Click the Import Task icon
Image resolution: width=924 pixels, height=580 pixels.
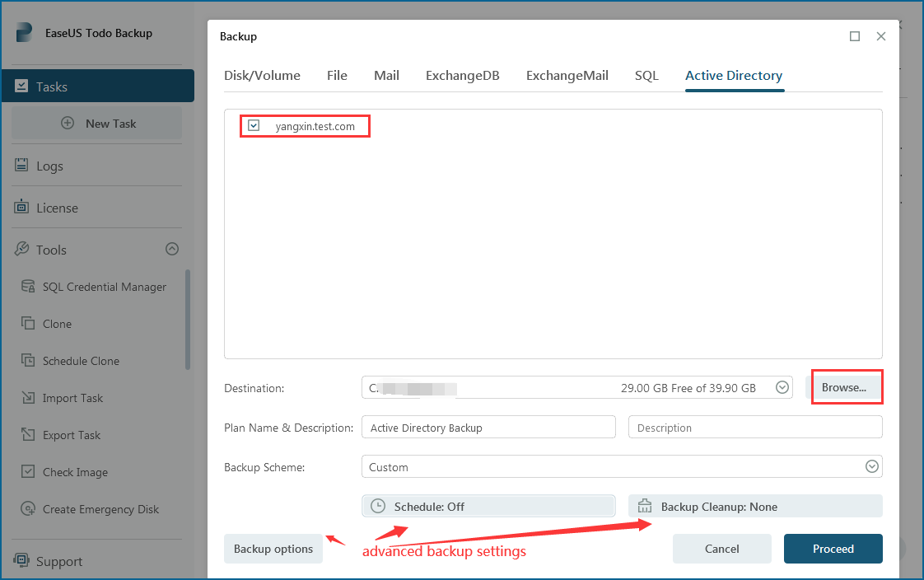(28, 398)
